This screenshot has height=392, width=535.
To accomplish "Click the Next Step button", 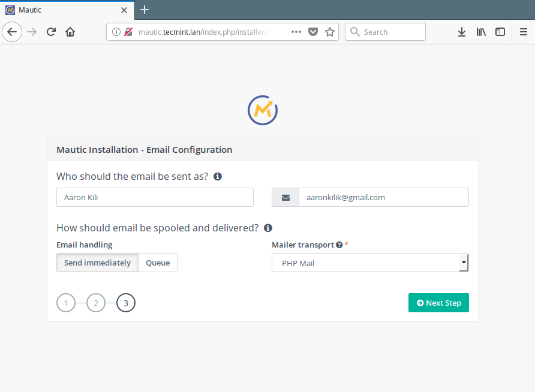I will [438, 303].
